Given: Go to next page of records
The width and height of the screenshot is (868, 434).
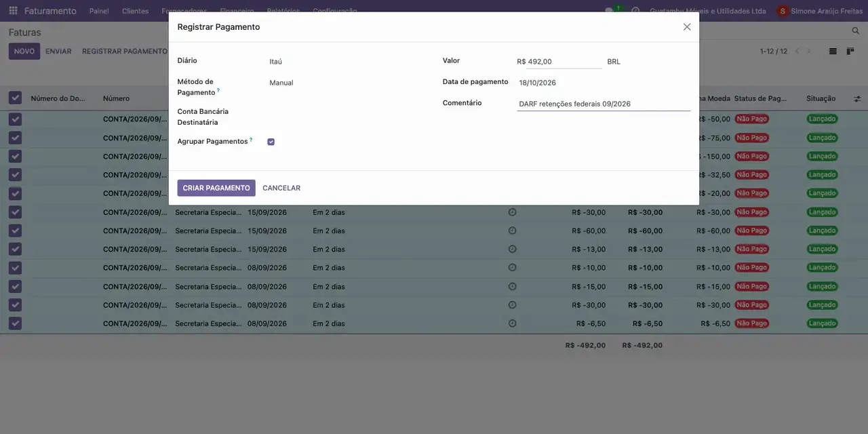Looking at the screenshot, I should click(x=808, y=52).
